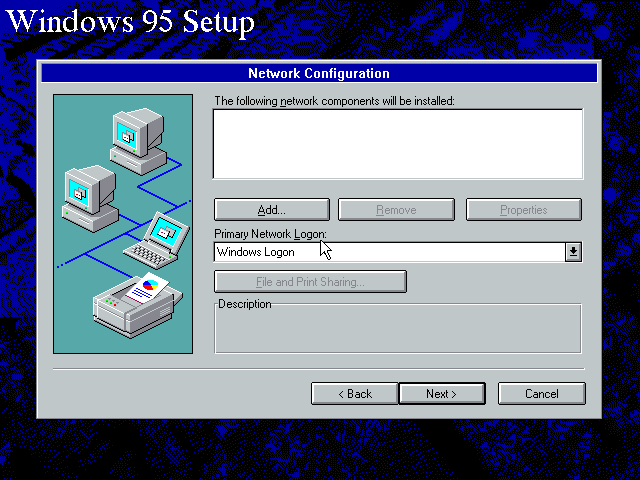Click the printer illustration with pie chart
Screen dimensions: 640x480
(138, 305)
